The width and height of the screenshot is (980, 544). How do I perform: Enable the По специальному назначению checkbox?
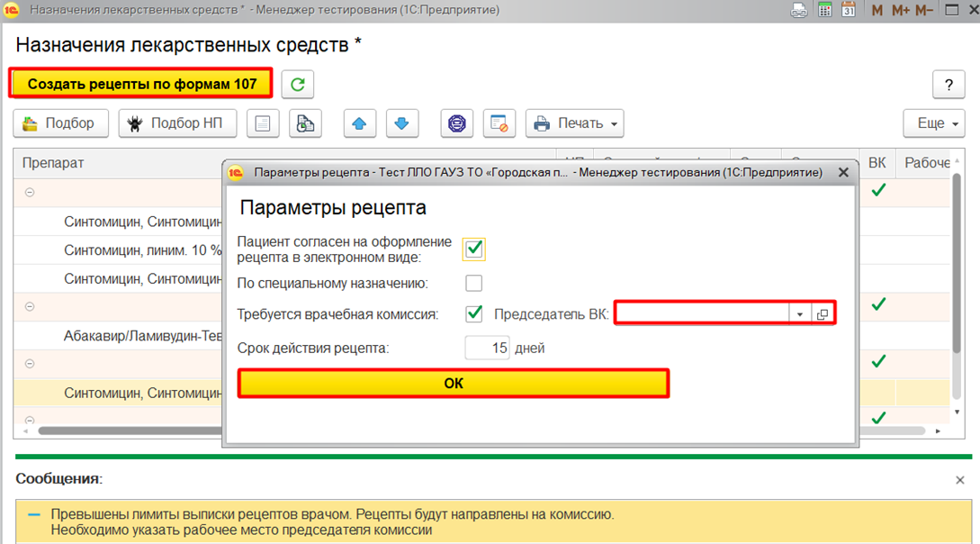(x=474, y=284)
